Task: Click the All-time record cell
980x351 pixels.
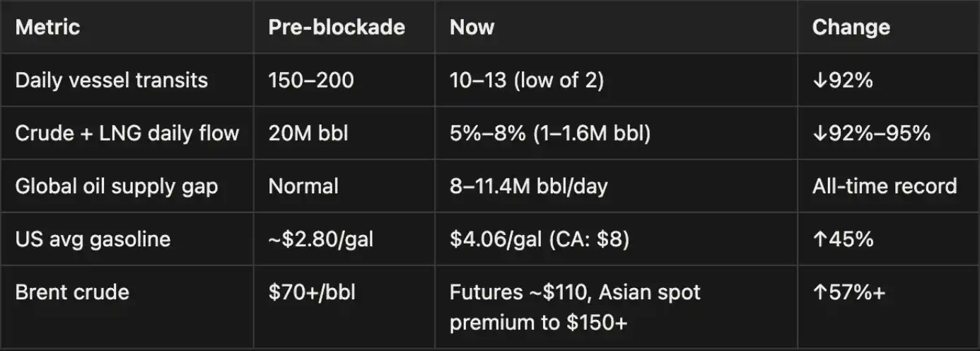Action: [884, 186]
